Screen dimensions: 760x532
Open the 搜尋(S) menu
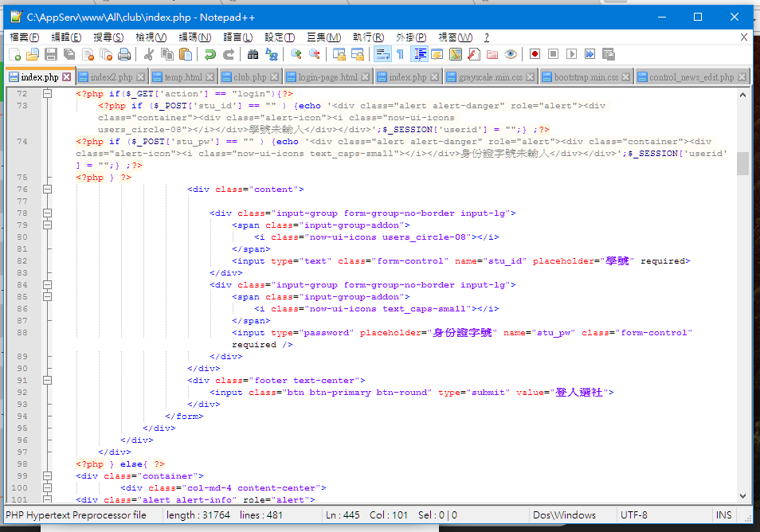pos(108,37)
